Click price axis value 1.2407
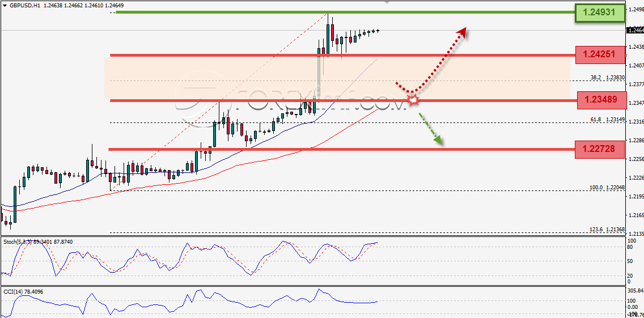644x318 pixels. 636,65
